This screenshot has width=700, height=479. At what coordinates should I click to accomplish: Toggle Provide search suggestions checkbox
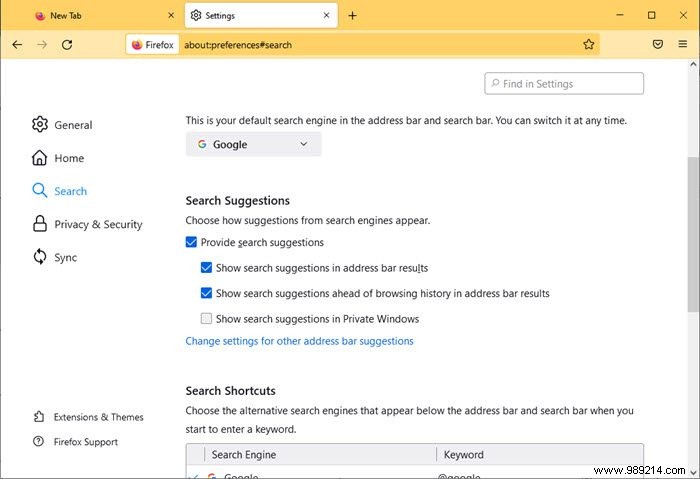point(191,242)
